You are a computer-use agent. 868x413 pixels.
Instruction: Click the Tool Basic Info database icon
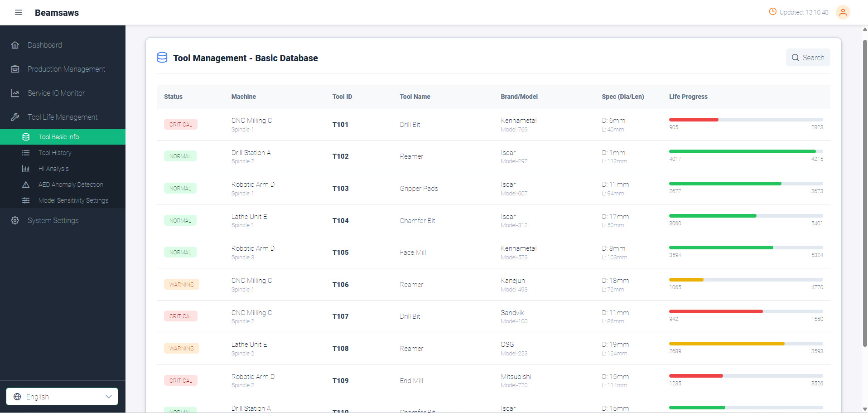coord(26,137)
